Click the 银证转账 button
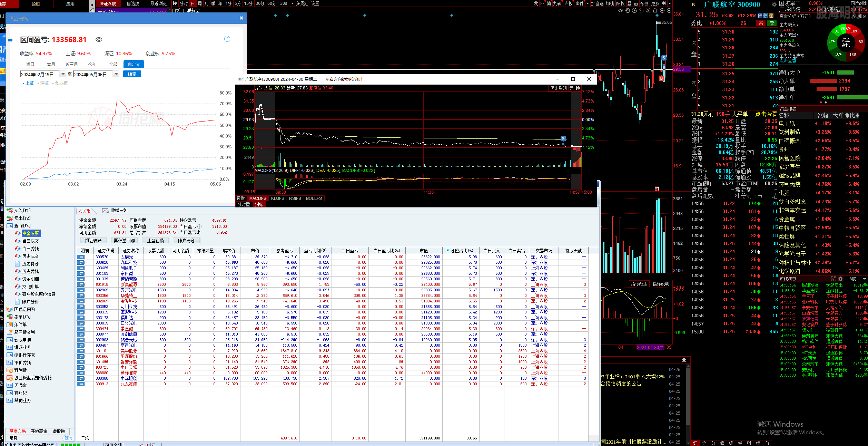This screenshot has width=868, height=446. coord(93,241)
